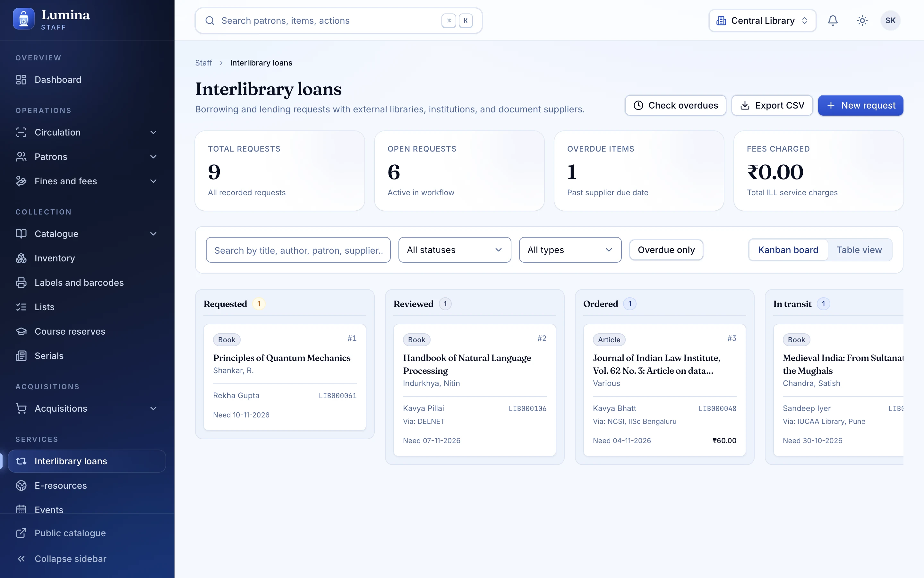
Task: Click the ₹60.00 fee on card #3
Action: coord(724,440)
